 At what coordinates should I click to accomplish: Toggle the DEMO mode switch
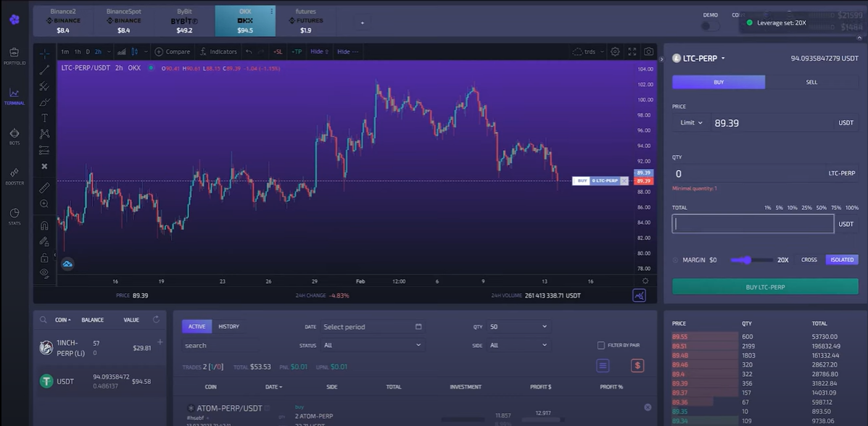tap(710, 26)
